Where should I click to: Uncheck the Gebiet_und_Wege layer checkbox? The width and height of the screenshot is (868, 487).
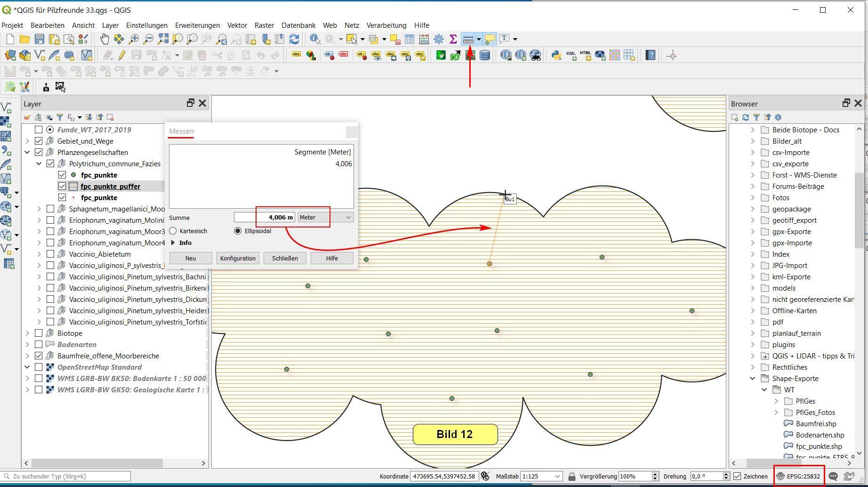click(39, 141)
